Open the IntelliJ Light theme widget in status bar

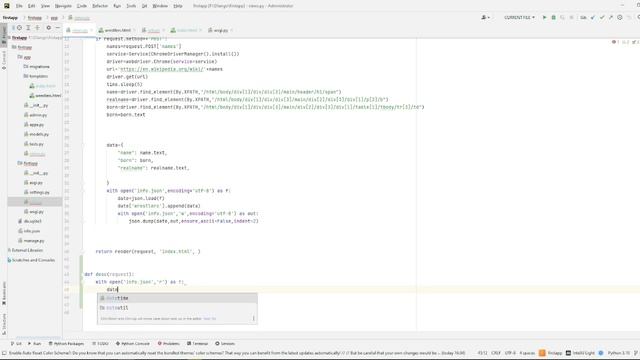coord(580,353)
